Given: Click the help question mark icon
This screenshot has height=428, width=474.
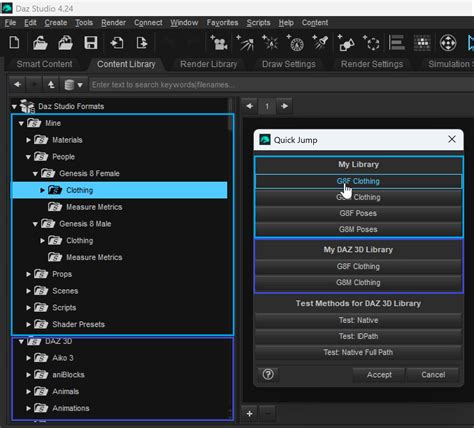Looking at the screenshot, I should pyautogui.click(x=268, y=375).
